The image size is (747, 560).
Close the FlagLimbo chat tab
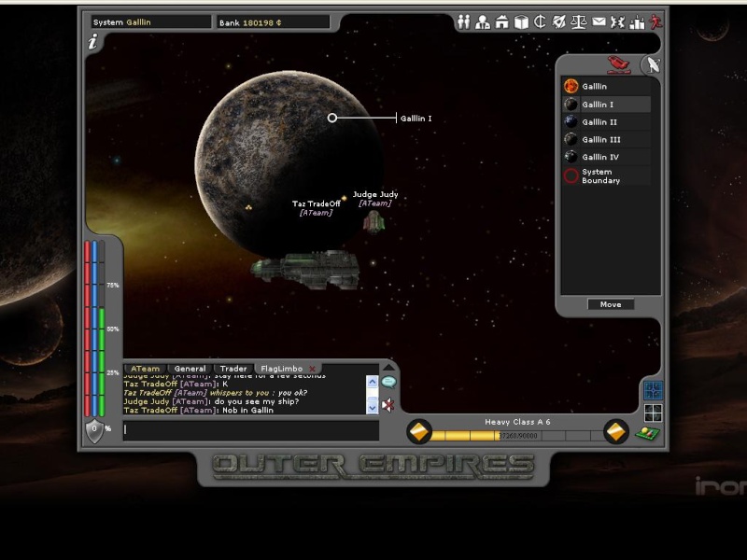point(312,369)
